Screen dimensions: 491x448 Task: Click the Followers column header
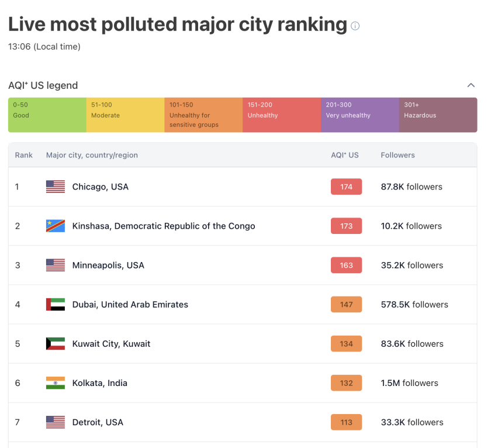pos(397,155)
